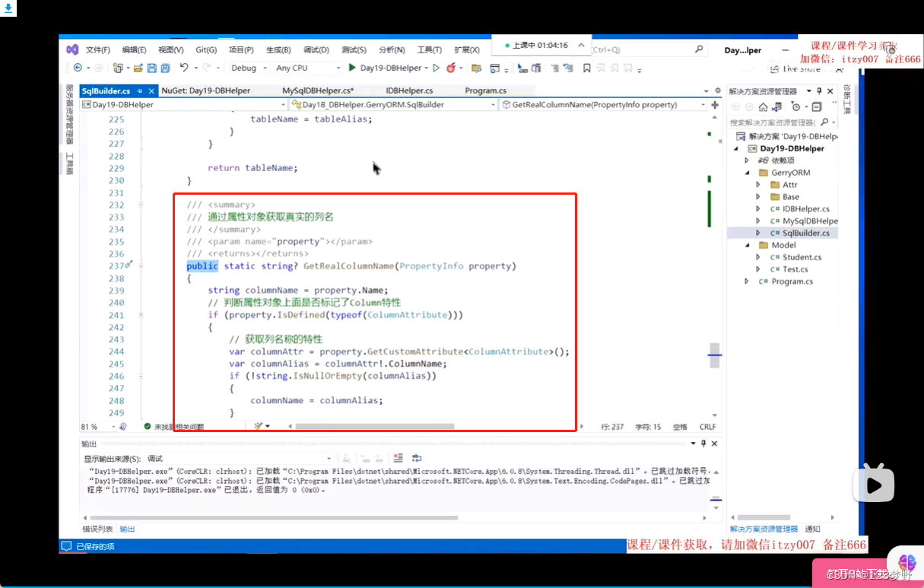
Task: Click the Navigate Backward arrow icon
Action: (x=77, y=68)
